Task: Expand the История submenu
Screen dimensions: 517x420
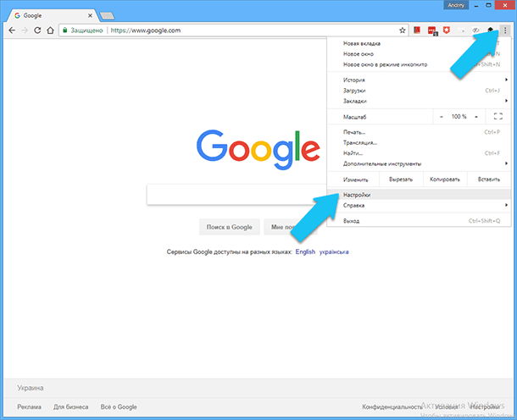Action: [419, 80]
